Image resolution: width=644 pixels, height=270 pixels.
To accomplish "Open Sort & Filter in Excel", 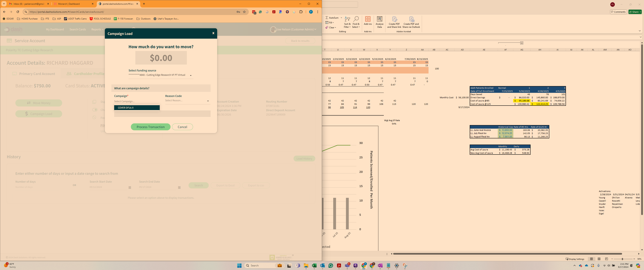I will tap(347, 22).
